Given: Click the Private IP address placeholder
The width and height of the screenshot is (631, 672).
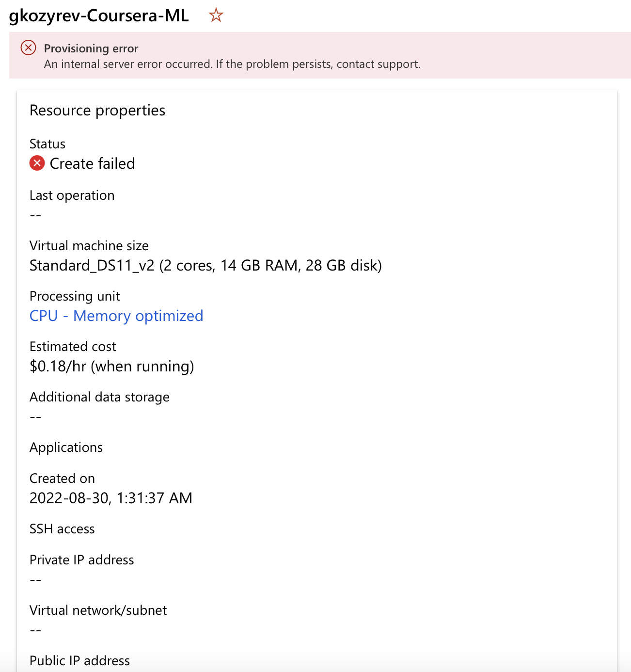Looking at the screenshot, I should tap(36, 579).
